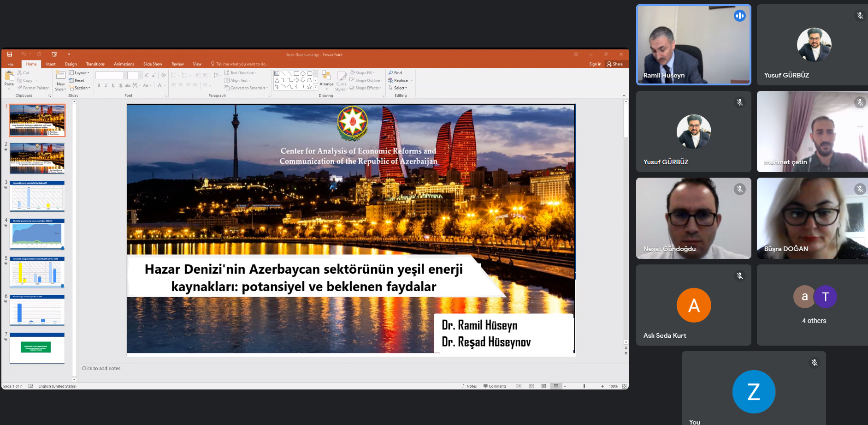The image size is (868, 425).
Task: Toggle Normal view in status bar
Action: click(x=519, y=386)
